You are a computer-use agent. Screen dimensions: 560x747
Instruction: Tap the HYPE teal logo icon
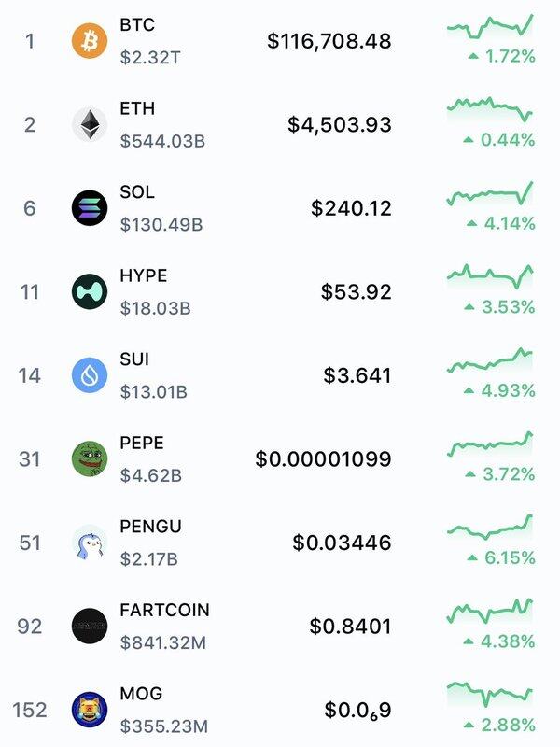pos(90,291)
